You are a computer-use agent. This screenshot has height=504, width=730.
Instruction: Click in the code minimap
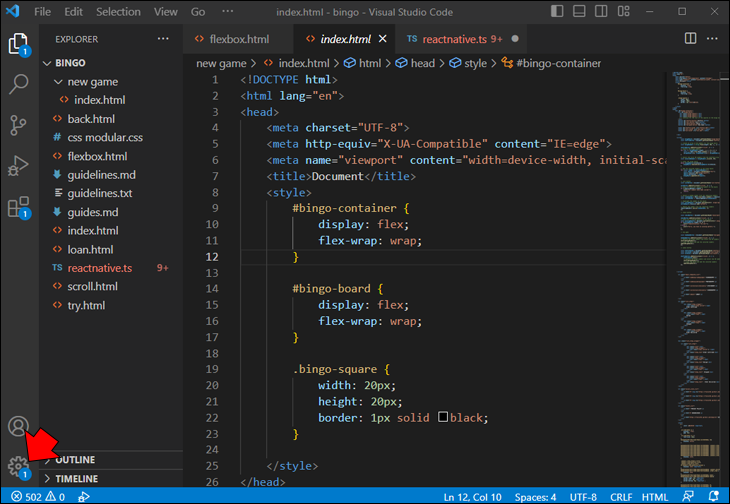(695, 279)
